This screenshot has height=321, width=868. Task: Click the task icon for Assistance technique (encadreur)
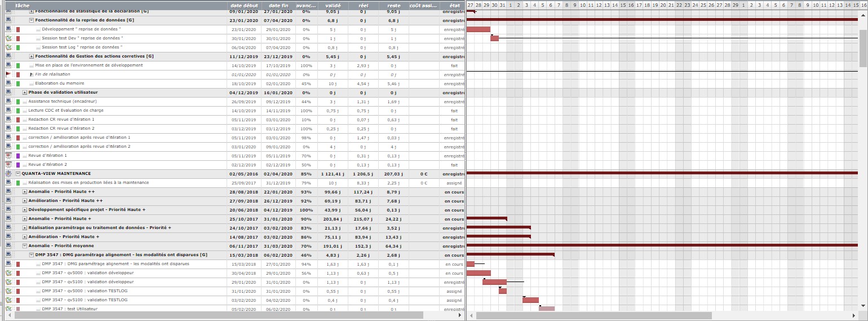click(8, 102)
